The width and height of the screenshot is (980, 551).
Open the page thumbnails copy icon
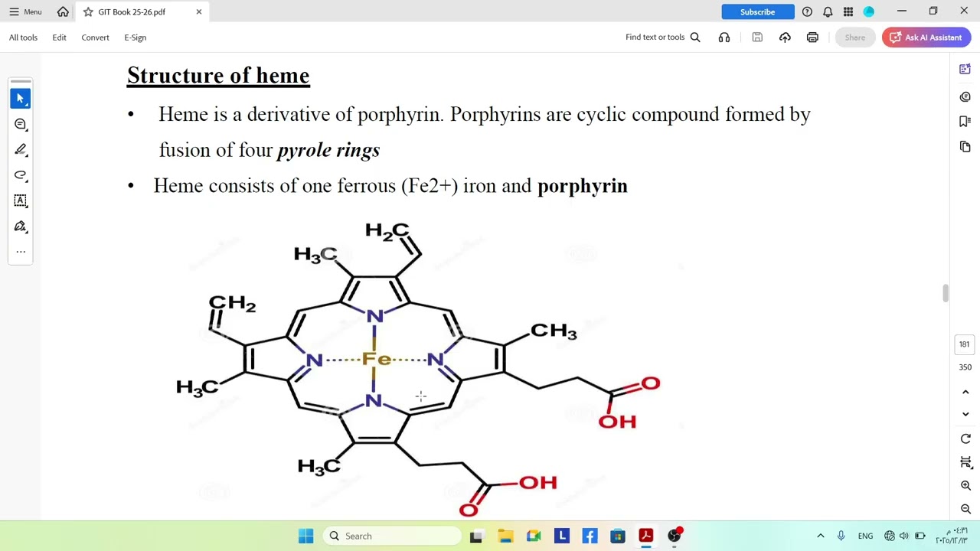[x=965, y=146]
